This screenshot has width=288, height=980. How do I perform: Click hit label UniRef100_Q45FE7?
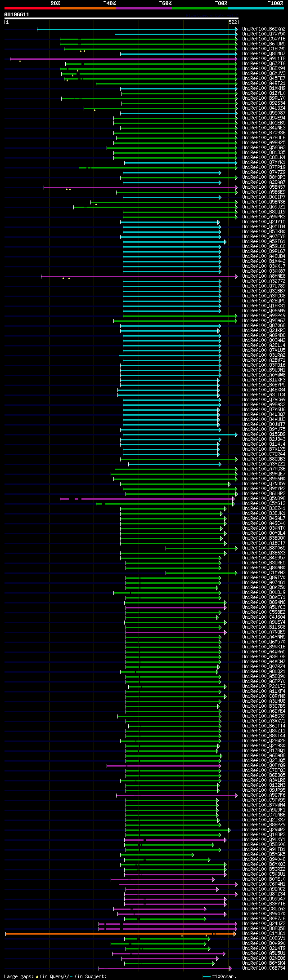264,78
